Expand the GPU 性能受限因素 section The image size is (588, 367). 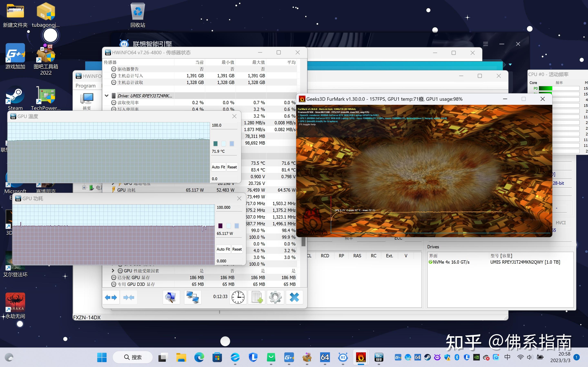pyautogui.click(x=111, y=271)
